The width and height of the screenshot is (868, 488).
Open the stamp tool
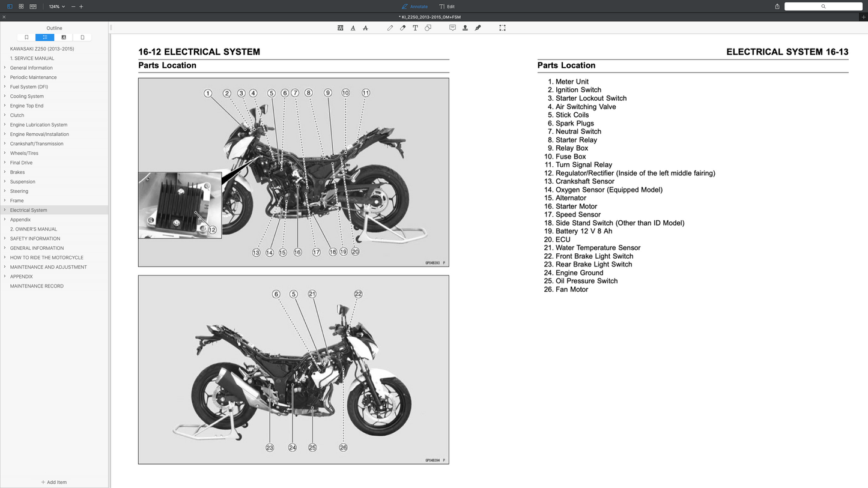(x=465, y=28)
